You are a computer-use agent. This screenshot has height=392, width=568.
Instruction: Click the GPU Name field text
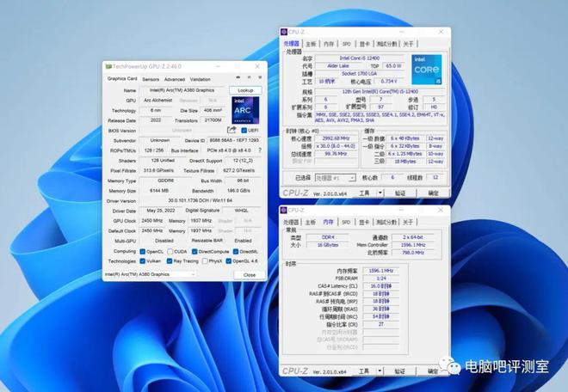point(181,90)
